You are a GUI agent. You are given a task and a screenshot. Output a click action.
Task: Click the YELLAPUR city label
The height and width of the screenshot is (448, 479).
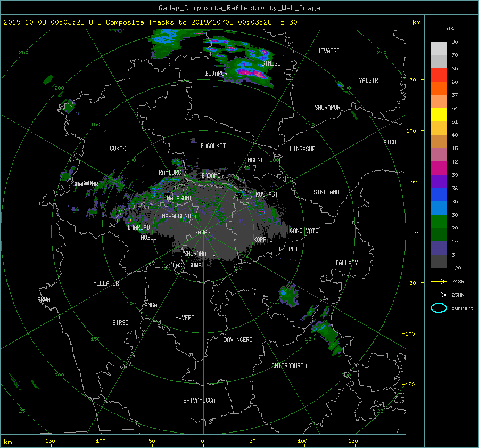[x=106, y=283]
